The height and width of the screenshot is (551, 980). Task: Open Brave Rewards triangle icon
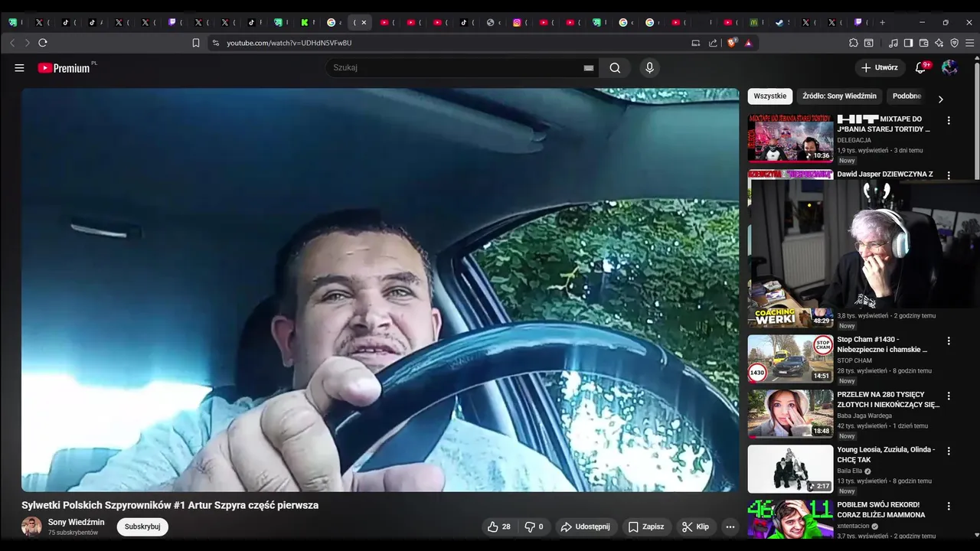click(749, 43)
